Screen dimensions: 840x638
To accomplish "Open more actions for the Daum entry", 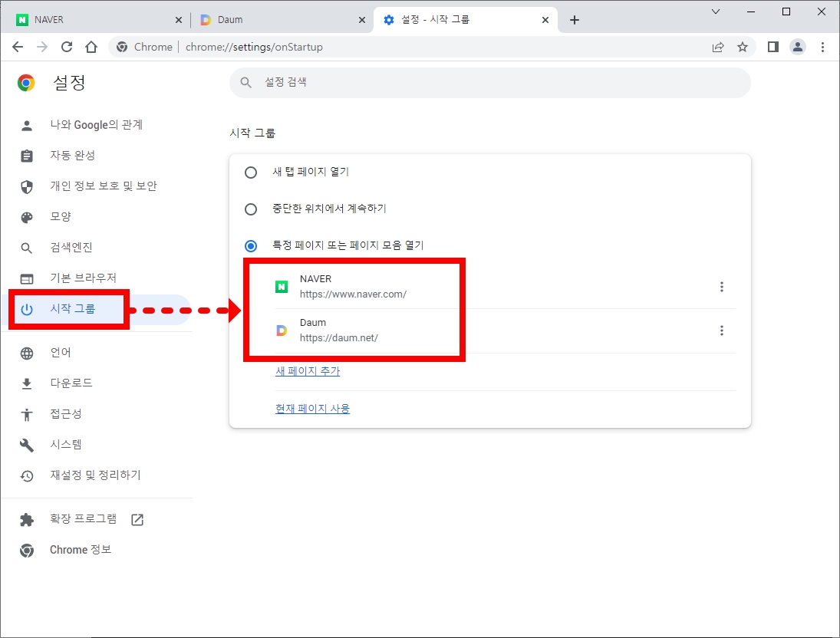I will (x=722, y=331).
